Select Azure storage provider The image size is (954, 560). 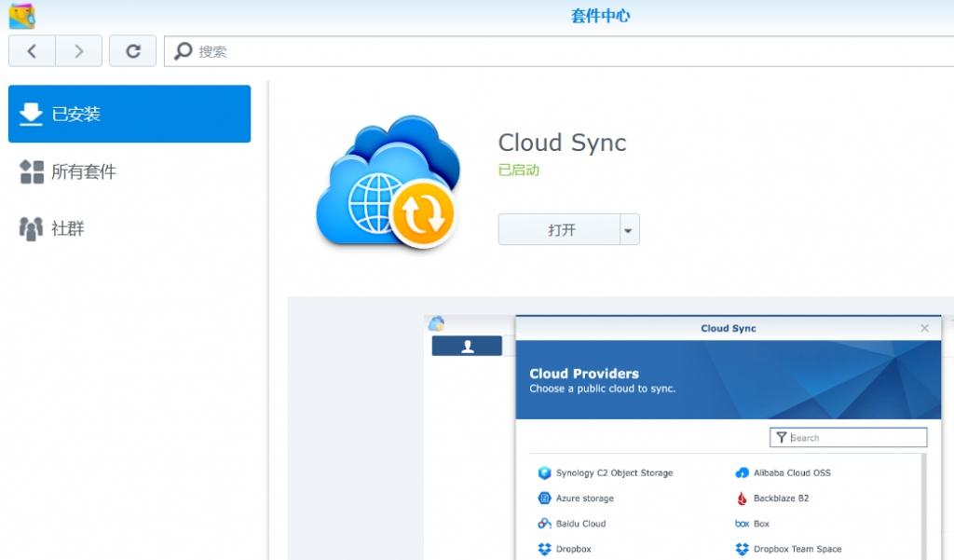[x=576, y=498]
